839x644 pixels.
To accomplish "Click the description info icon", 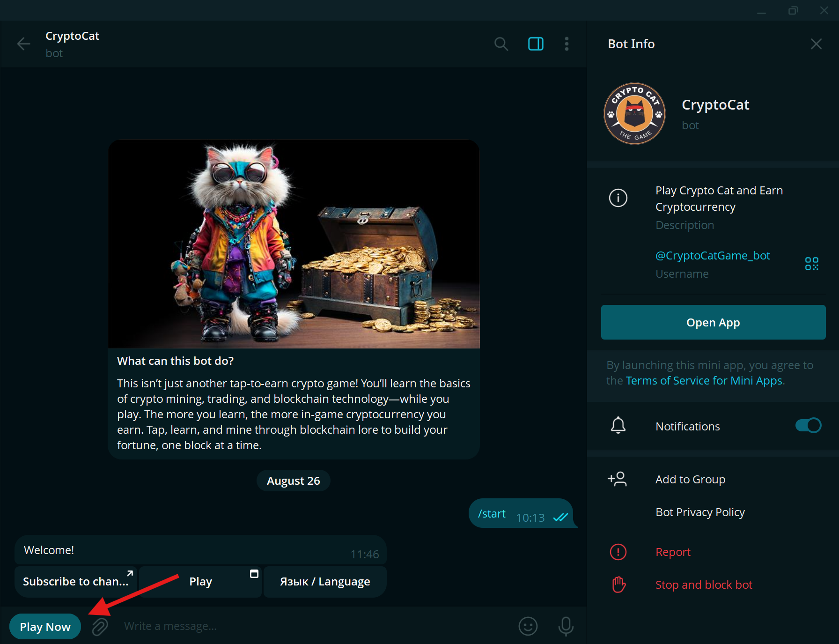I will point(618,198).
